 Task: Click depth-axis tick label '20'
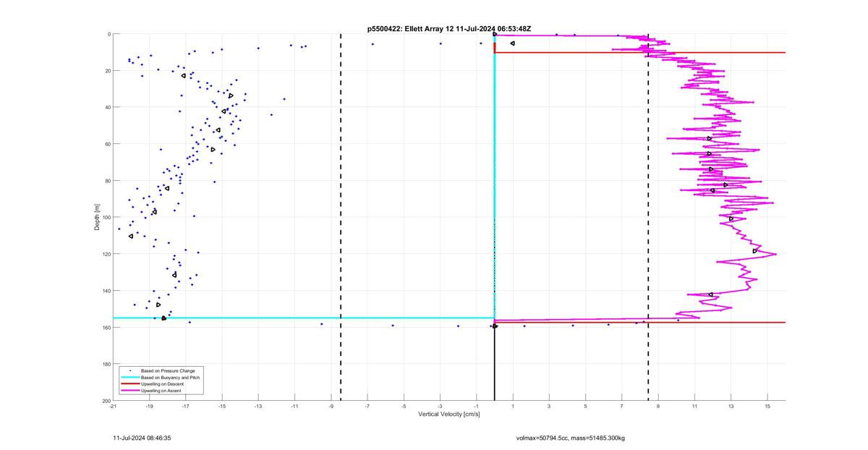click(x=107, y=71)
